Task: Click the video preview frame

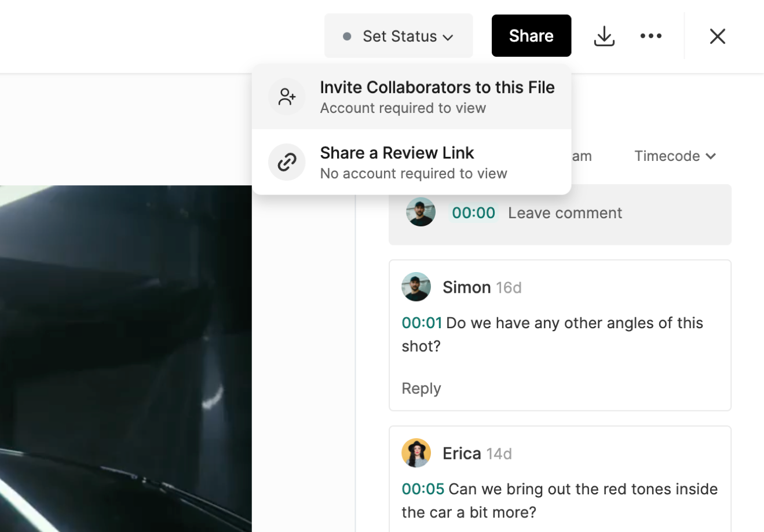Action: coord(126,359)
